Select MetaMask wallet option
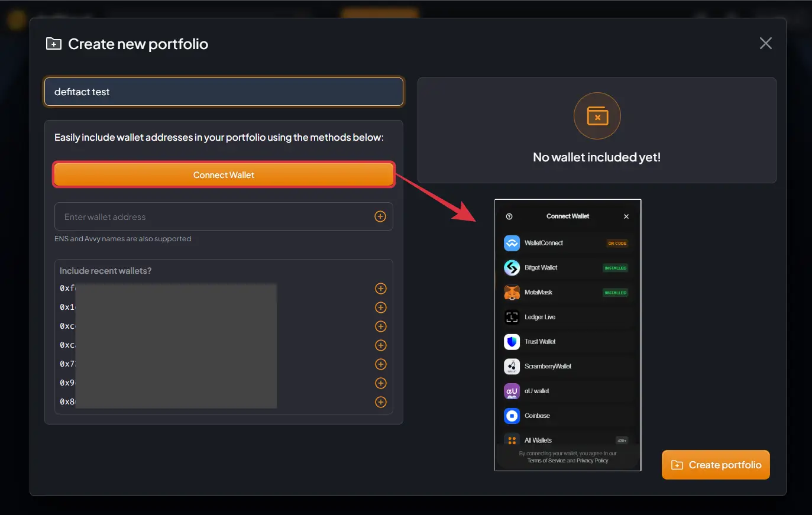The image size is (812, 515). [x=567, y=292]
